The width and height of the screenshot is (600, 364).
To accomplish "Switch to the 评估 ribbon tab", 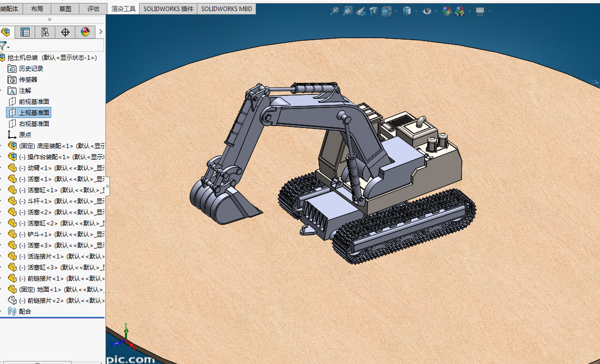I will click(x=93, y=9).
